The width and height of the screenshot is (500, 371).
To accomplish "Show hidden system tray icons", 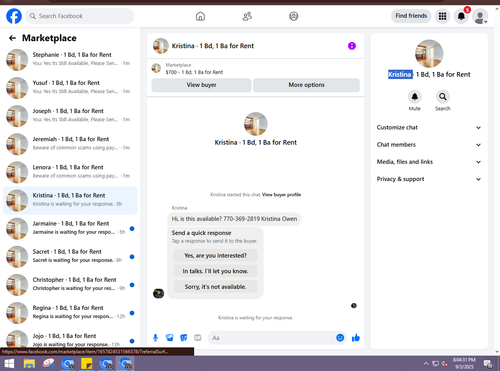I will [x=426, y=363].
